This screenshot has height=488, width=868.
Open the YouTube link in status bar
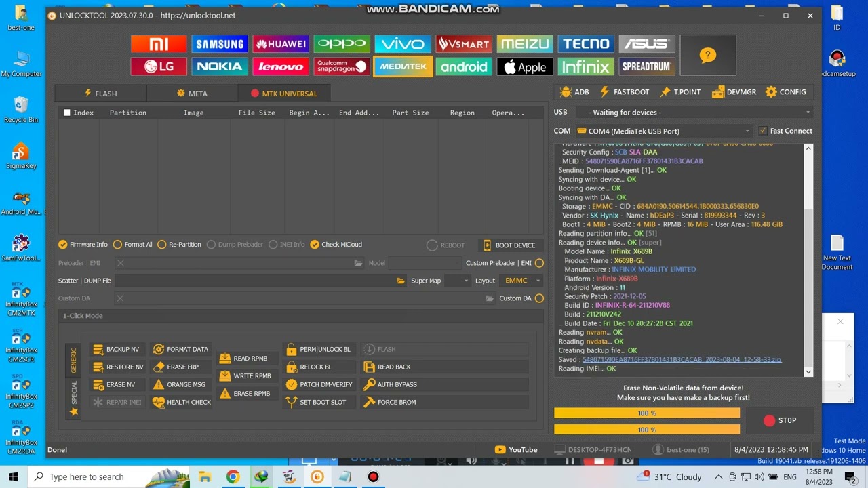coord(516,450)
